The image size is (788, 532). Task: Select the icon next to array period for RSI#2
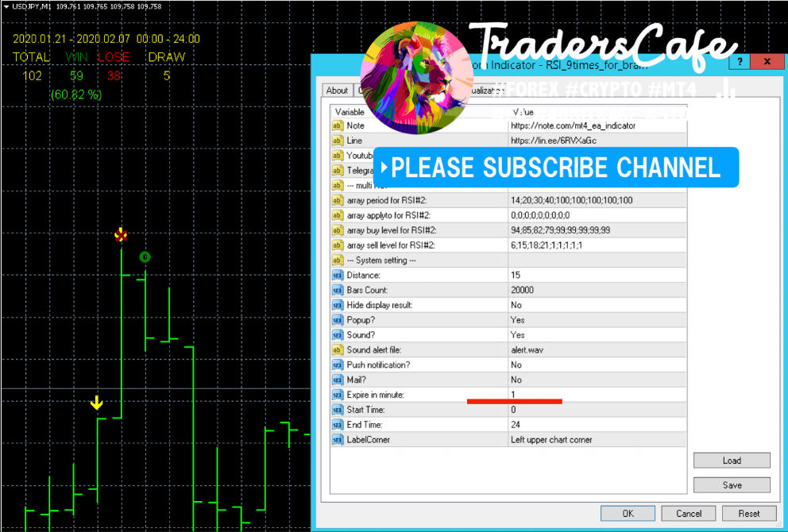(x=338, y=200)
